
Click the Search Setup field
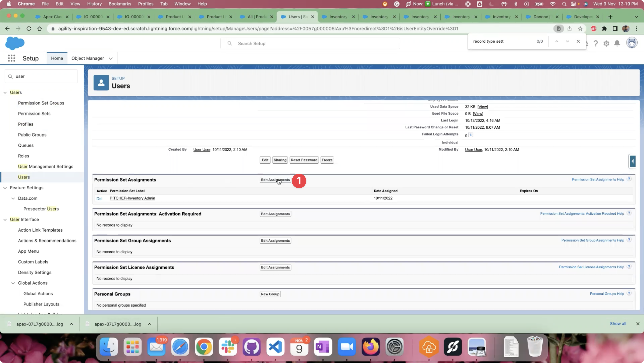[x=310, y=43]
